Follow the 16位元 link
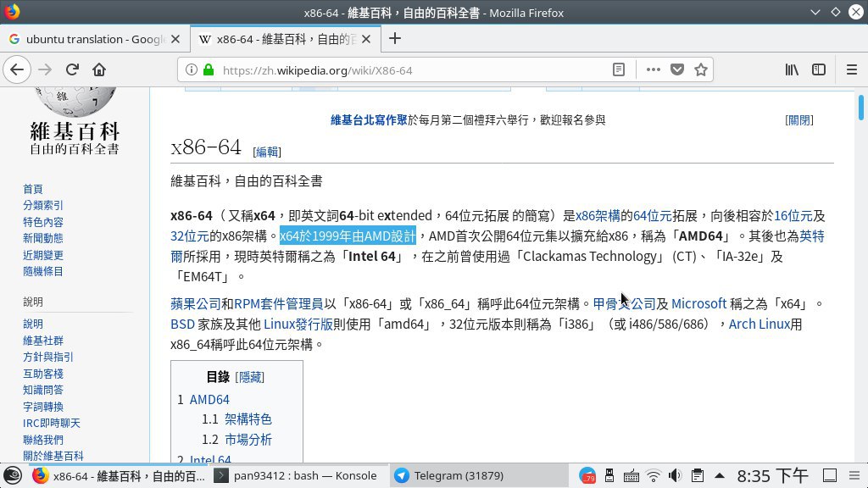The height and width of the screenshot is (488, 868). click(793, 216)
